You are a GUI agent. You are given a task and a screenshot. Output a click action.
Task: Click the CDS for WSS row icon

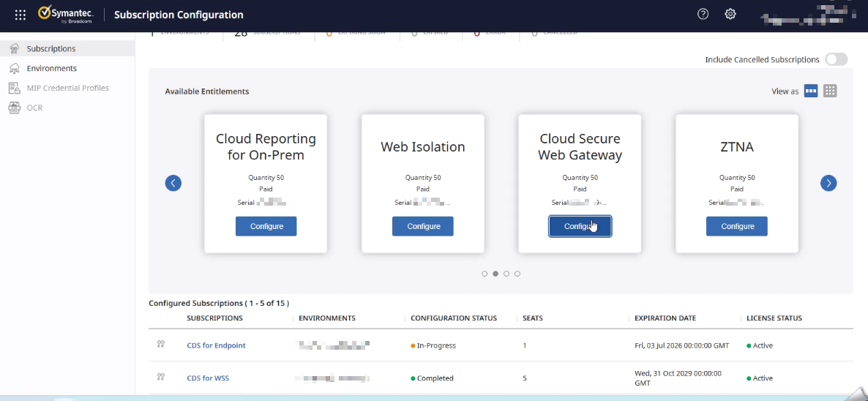click(160, 377)
